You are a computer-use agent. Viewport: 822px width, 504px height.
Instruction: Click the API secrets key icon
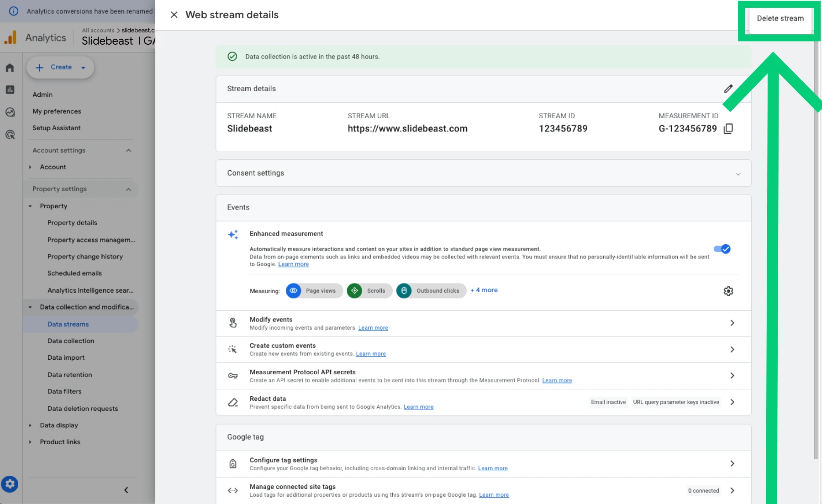point(233,376)
